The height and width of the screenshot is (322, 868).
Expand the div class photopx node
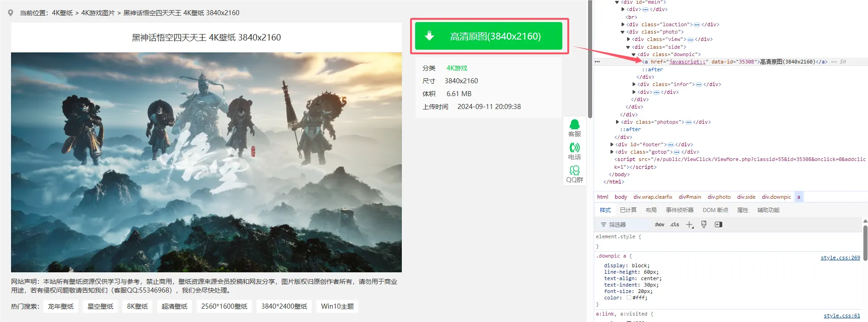pyautogui.click(x=617, y=122)
